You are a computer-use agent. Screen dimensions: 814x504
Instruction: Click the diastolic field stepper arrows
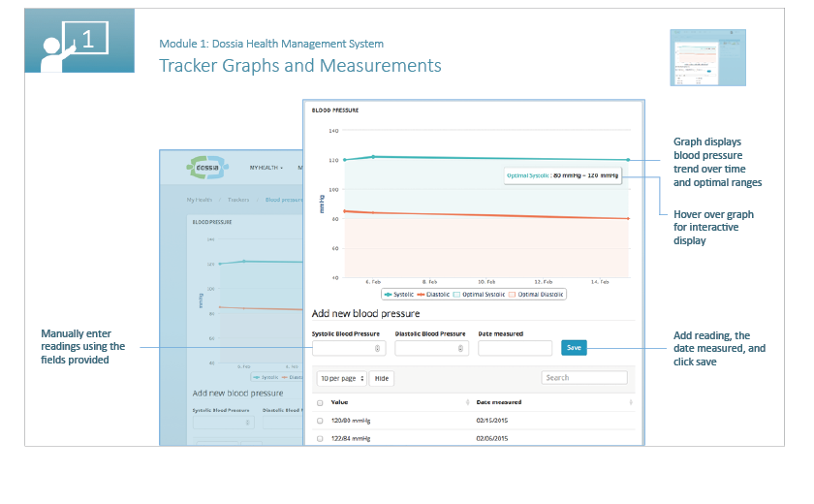[460, 348]
